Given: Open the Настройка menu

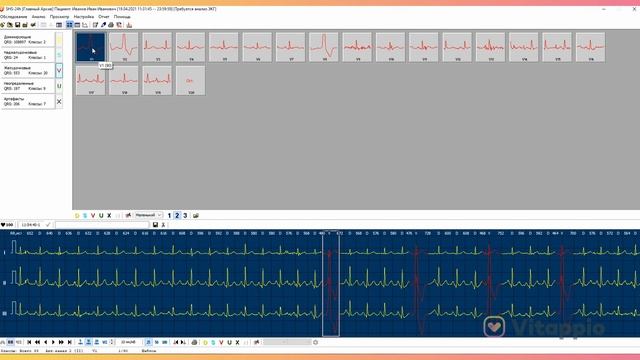Looking at the screenshot, I should pos(84,17).
